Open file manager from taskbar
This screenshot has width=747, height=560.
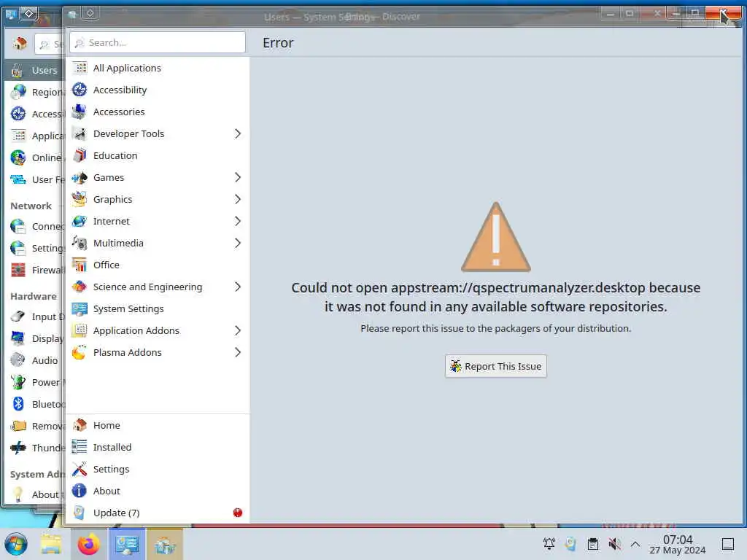51,545
